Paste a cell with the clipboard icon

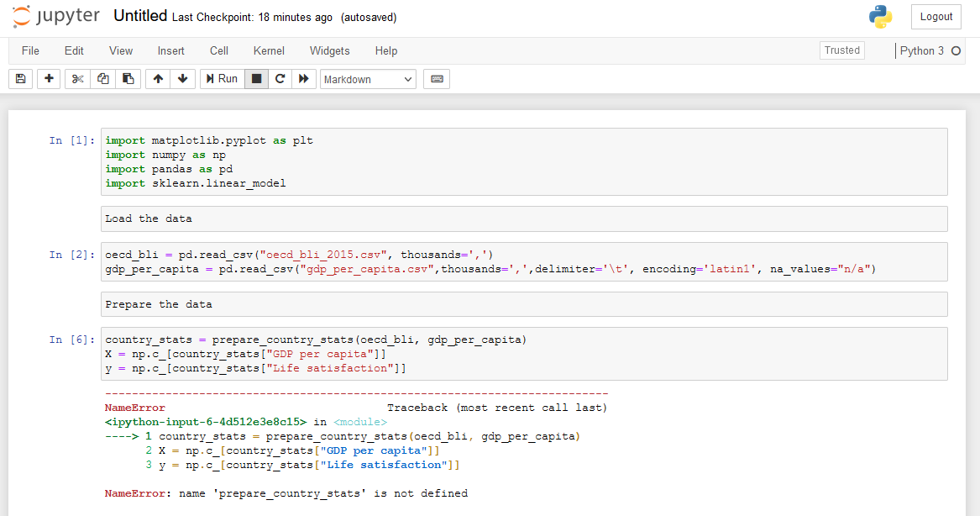[x=128, y=78]
